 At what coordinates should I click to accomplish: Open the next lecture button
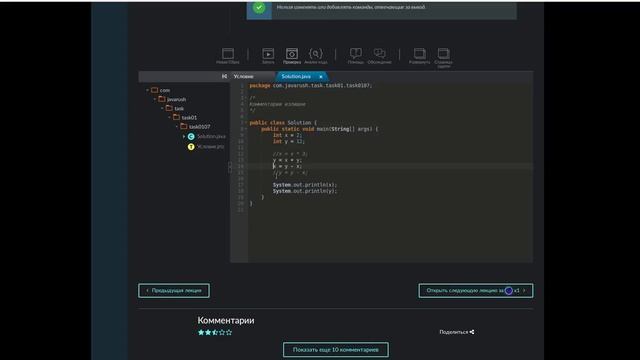coord(476,291)
